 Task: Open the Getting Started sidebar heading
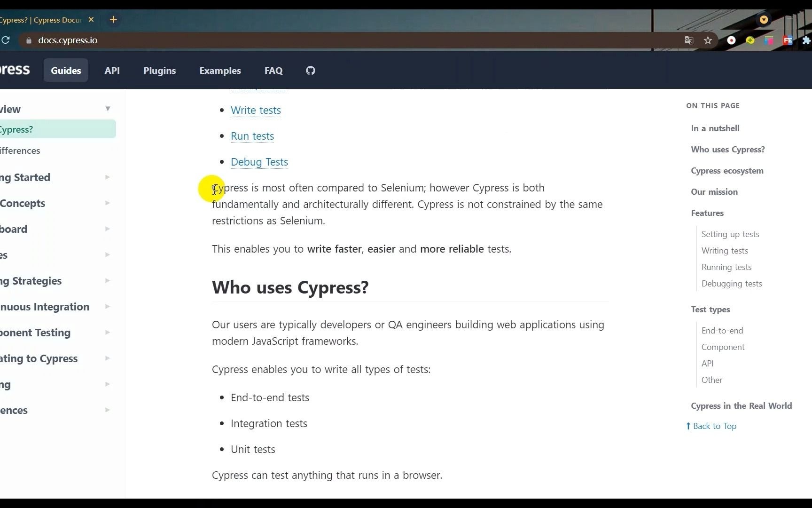click(x=25, y=178)
